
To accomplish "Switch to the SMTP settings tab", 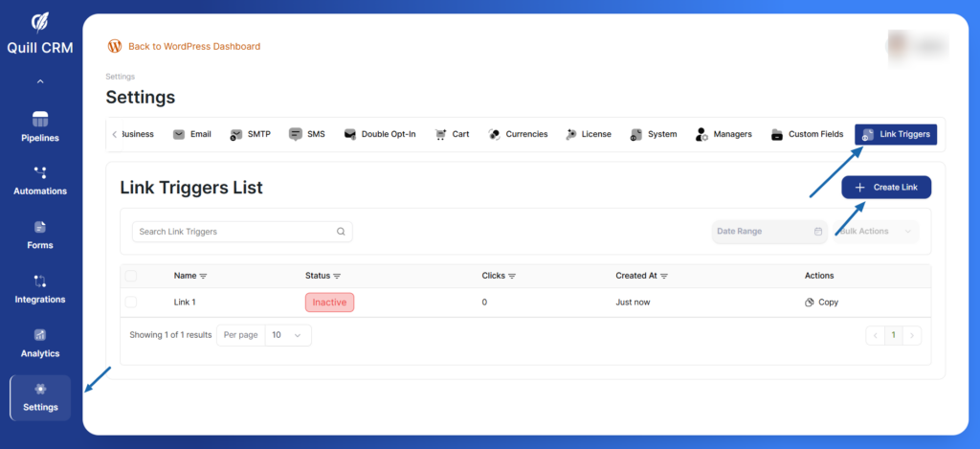I will click(x=251, y=134).
